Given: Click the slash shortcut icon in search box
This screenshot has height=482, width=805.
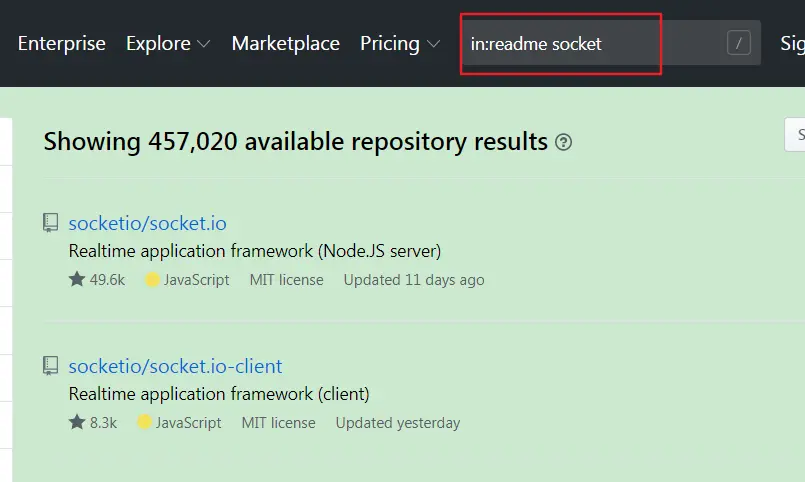Looking at the screenshot, I should point(739,43).
